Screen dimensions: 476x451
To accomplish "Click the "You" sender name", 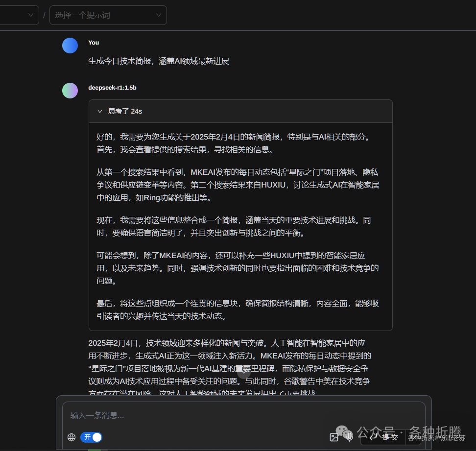I will pos(94,43).
